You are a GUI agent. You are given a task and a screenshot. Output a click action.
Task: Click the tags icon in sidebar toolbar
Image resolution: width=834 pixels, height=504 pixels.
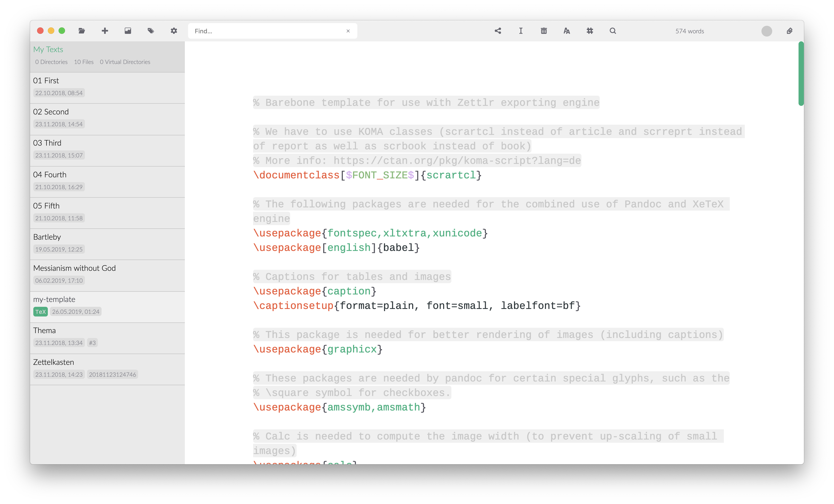pos(151,31)
